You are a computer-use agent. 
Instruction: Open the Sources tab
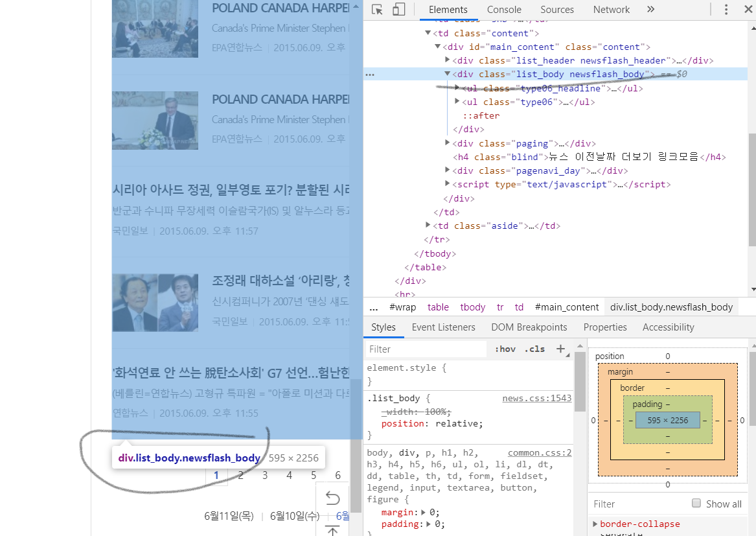(x=557, y=10)
